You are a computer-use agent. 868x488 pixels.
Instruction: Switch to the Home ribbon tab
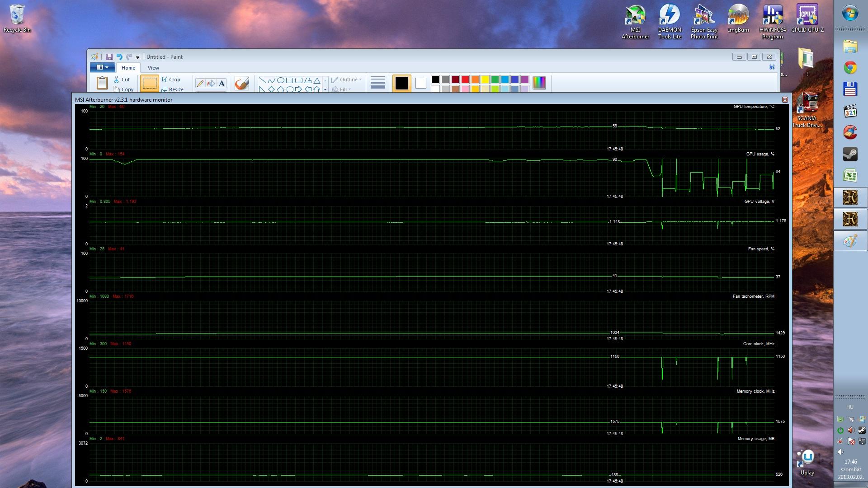[x=128, y=68]
